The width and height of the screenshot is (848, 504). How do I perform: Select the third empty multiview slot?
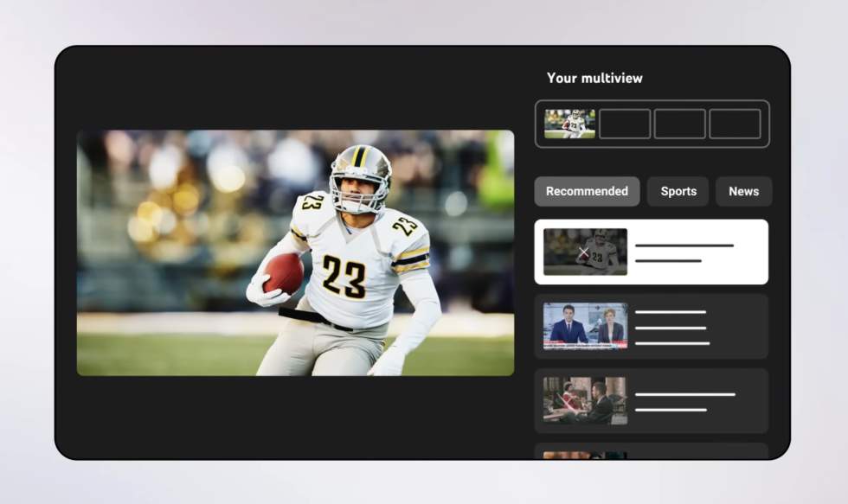click(680, 124)
